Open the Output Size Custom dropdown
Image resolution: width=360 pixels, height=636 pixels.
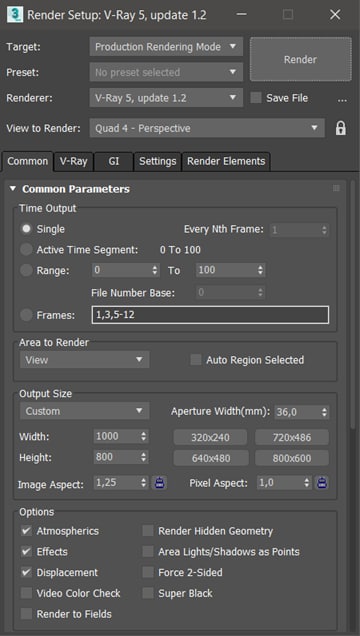pos(84,411)
